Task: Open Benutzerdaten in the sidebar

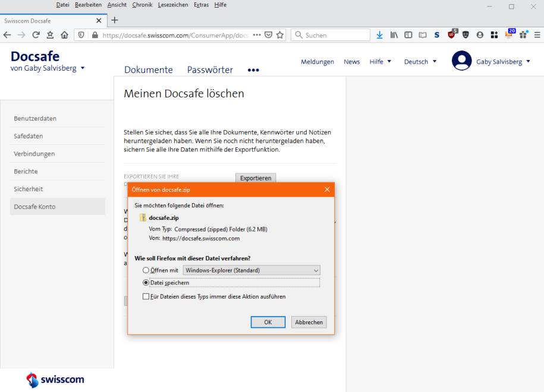Action: (57, 118)
